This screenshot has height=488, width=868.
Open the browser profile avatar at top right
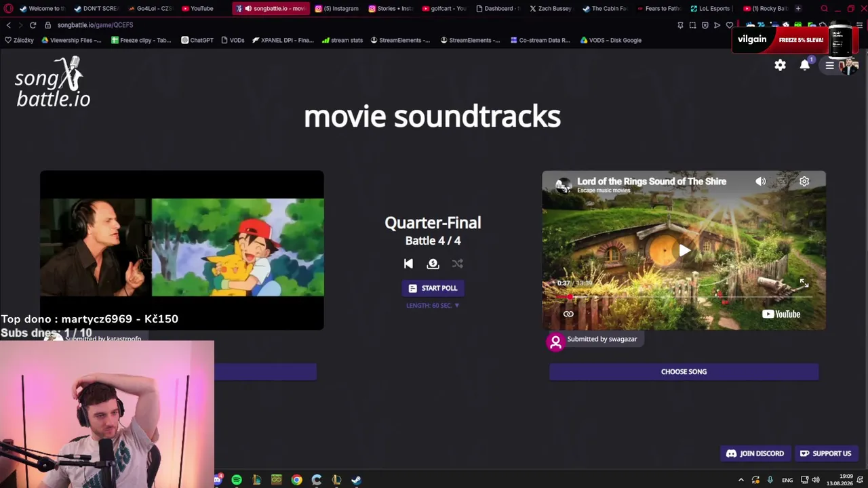(848, 66)
